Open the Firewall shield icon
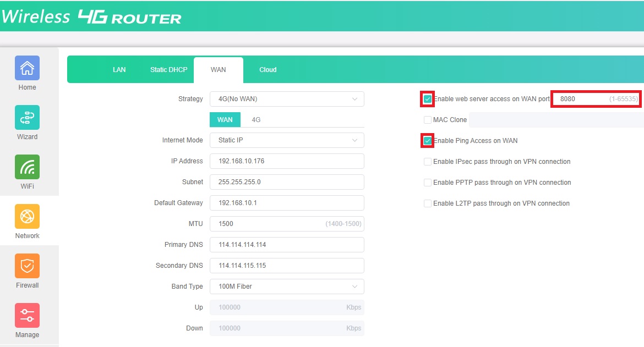 click(27, 266)
